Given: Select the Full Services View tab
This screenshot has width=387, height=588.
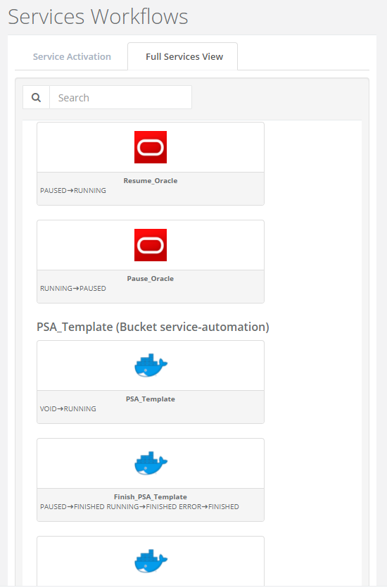Looking at the screenshot, I should (184, 56).
